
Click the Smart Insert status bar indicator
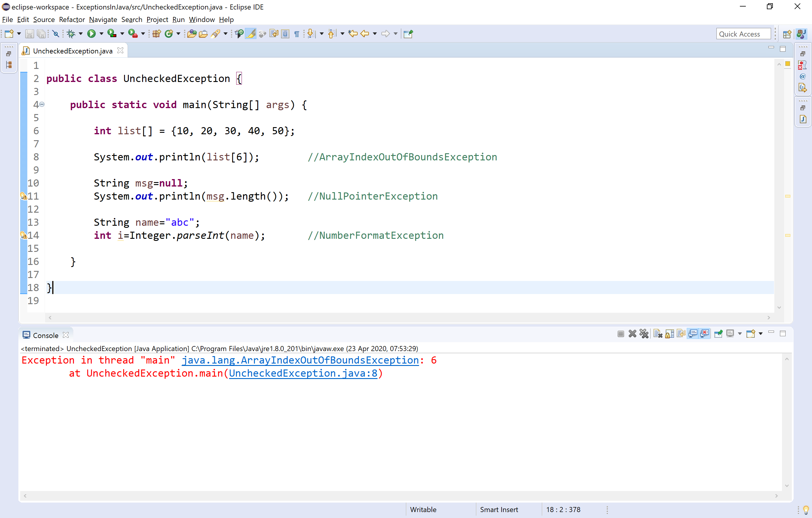click(499, 510)
